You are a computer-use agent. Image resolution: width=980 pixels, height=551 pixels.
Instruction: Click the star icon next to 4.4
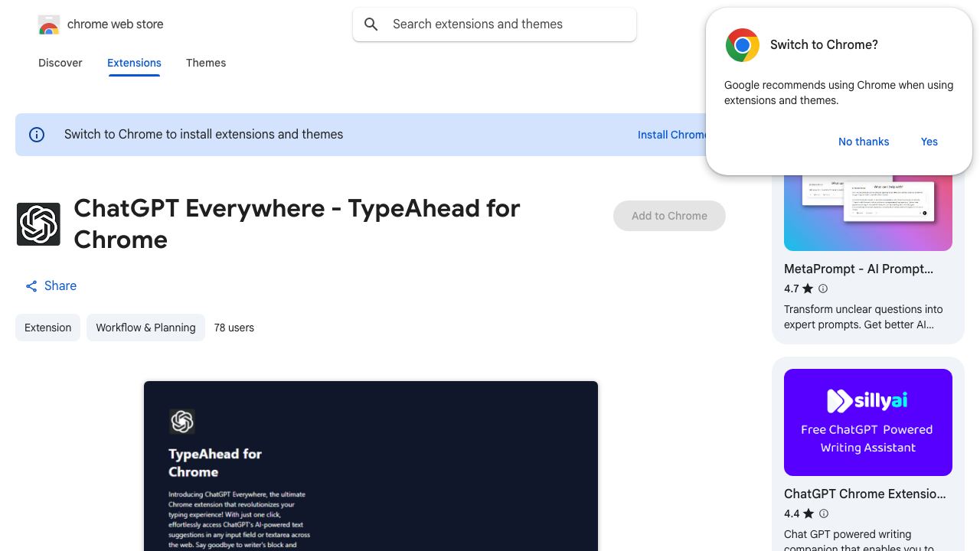pyautogui.click(x=808, y=514)
